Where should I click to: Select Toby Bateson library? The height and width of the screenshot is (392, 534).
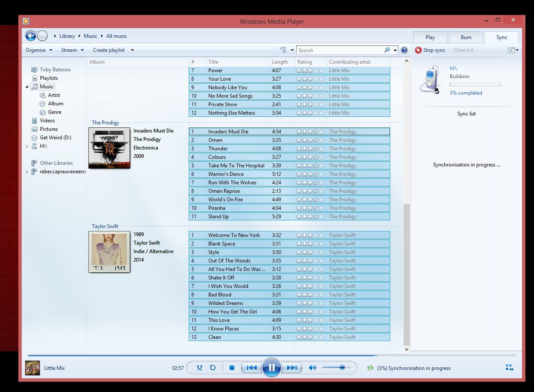pyautogui.click(x=55, y=70)
